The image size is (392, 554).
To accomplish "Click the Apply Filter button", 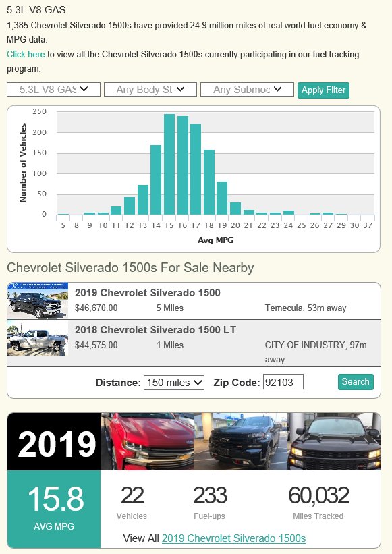I will (x=323, y=90).
